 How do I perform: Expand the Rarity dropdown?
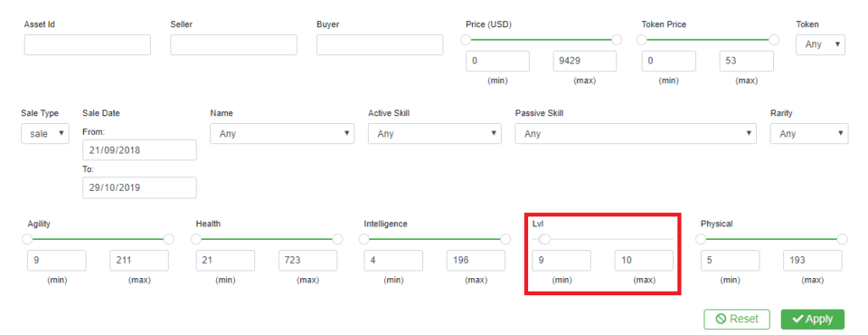coord(809,133)
